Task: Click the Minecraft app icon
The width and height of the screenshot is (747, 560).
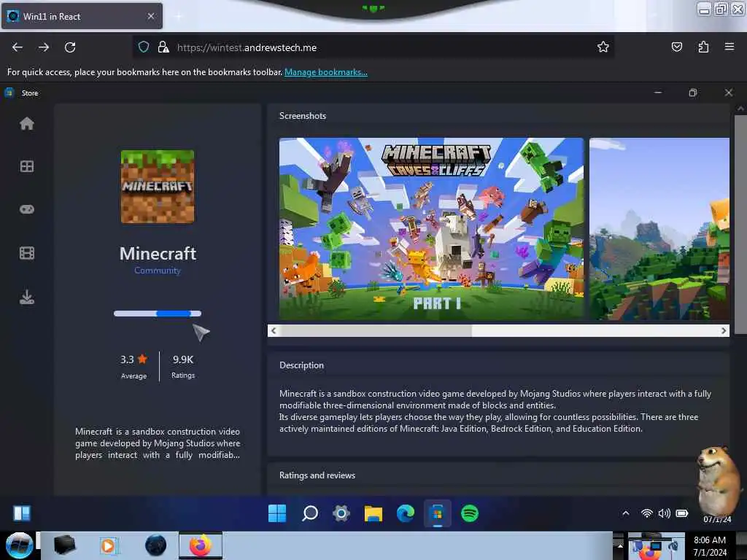Action: click(x=158, y=187)
